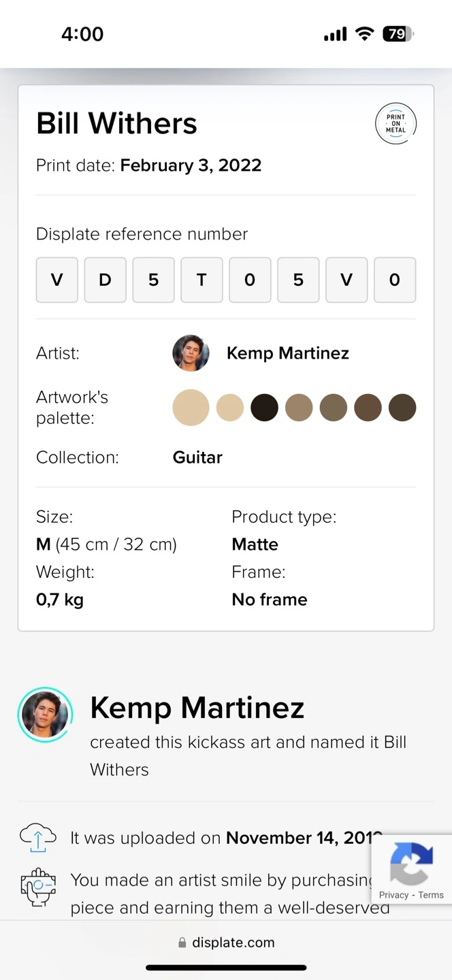Open the large Kemp Martinez profile picture
This screenshot has height=980, width=452.
point(45,714)
